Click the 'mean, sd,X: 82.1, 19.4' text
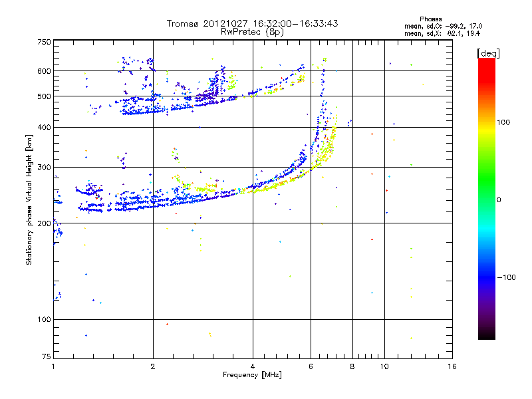 [442, 33]
